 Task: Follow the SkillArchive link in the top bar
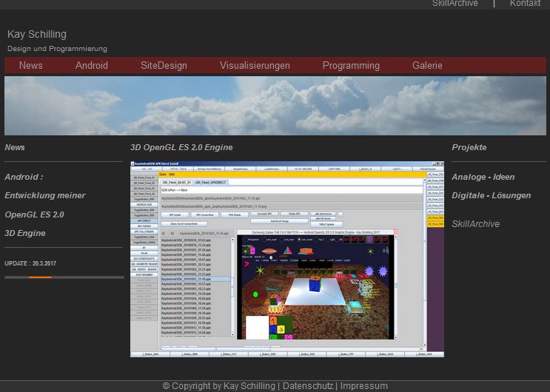[455, 4]
